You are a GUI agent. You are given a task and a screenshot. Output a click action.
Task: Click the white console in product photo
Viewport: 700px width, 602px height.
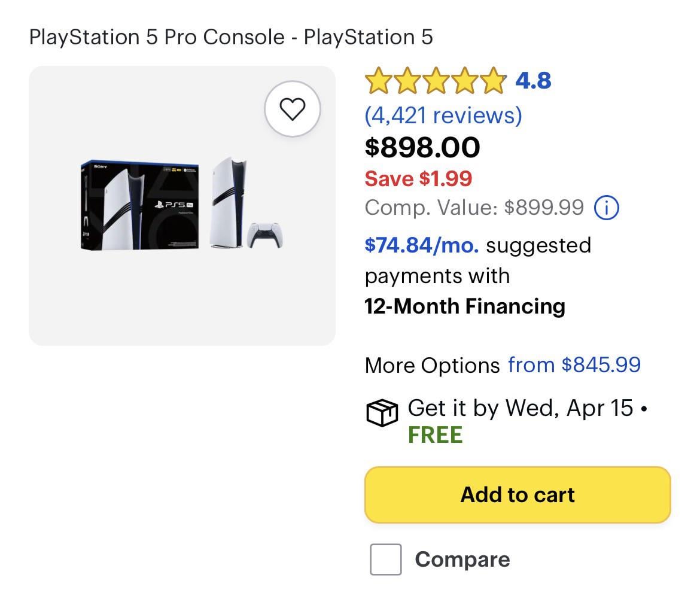229,202
